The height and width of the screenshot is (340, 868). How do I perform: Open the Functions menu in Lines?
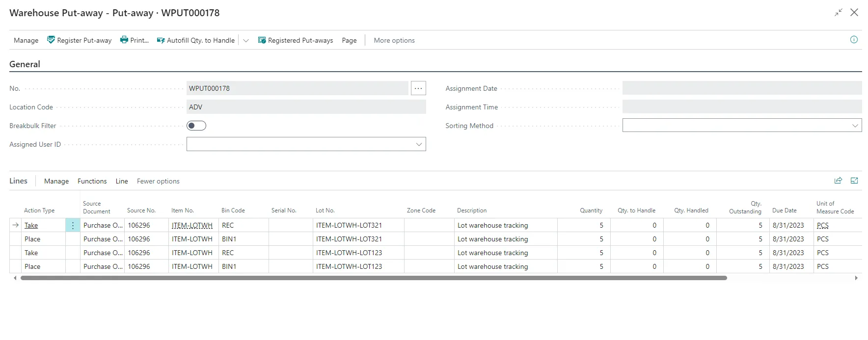click(x=92, y=181)
